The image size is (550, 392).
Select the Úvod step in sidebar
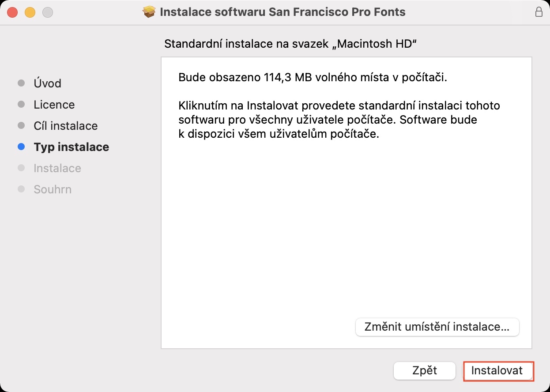pyautogui.click(x=47, y=83)
